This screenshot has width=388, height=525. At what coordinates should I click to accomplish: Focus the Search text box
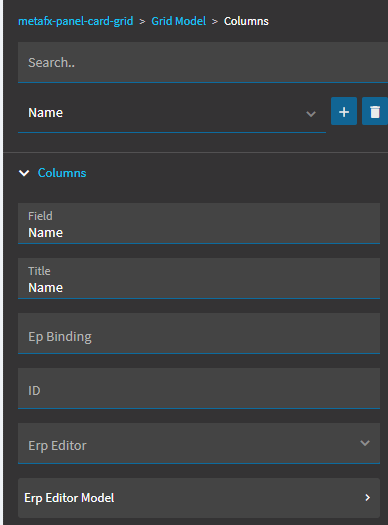203,62
